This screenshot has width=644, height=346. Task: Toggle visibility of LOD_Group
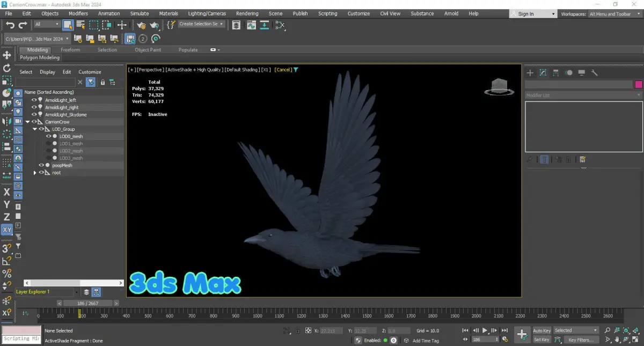(x=41, y=129)
